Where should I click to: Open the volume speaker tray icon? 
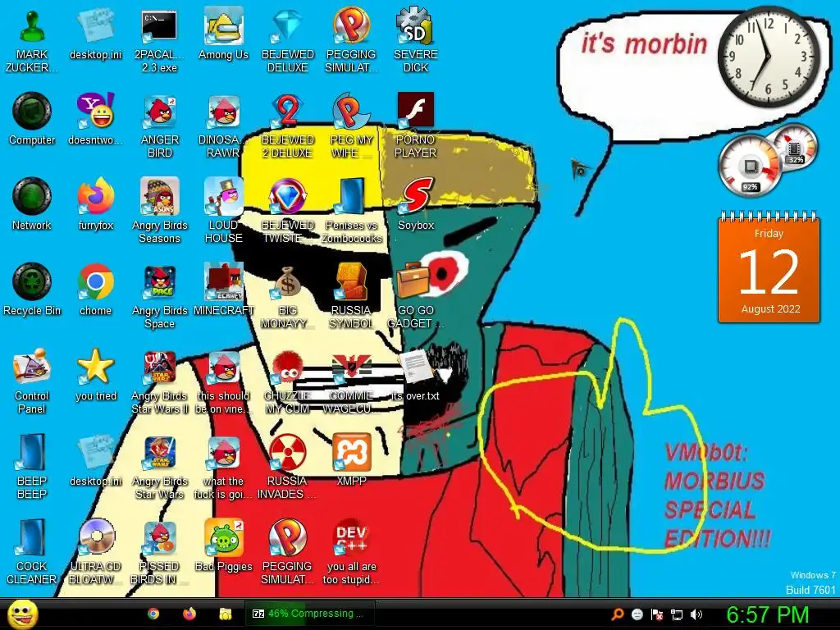click(x=696, y=614)
